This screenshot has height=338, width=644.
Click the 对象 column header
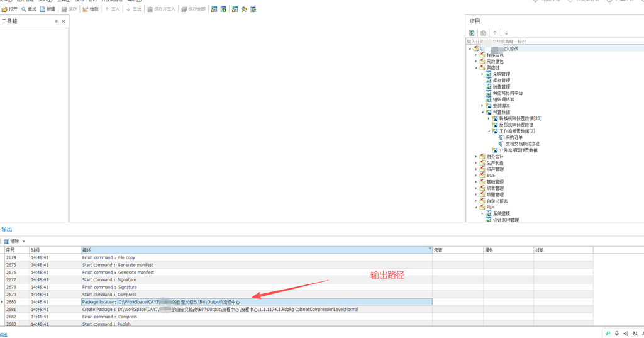(563, 250)
